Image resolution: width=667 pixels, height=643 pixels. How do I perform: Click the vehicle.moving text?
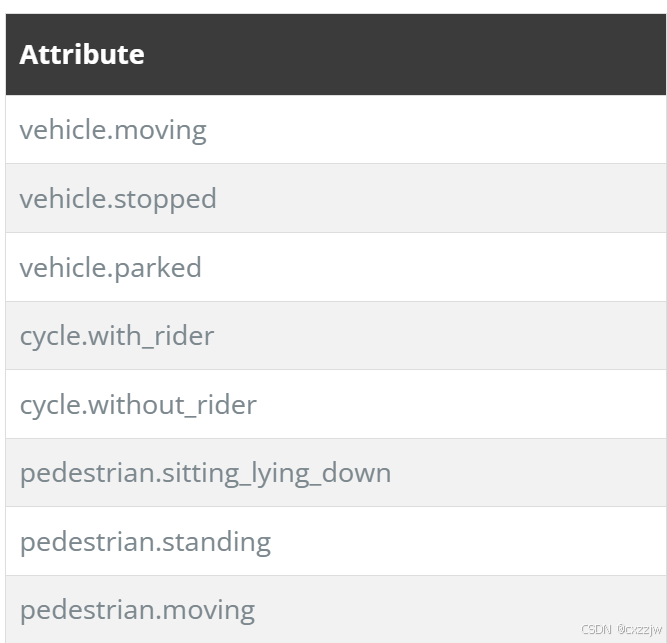click(113, 130)
